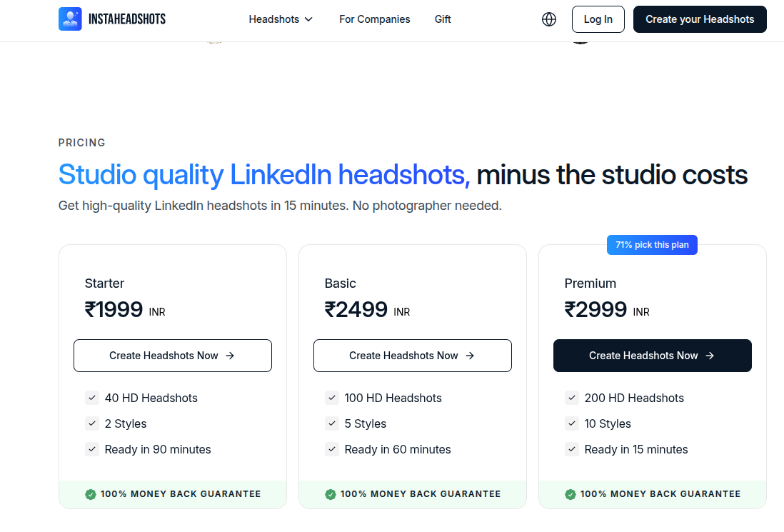Click the Create your Headshots button

700,19
